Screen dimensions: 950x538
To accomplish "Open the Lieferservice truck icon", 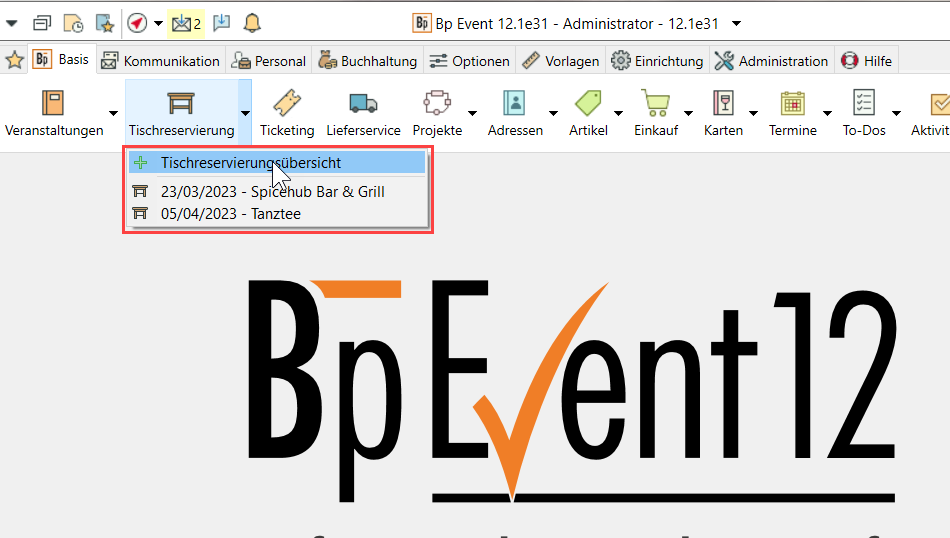I will click(x=363, y=104).
